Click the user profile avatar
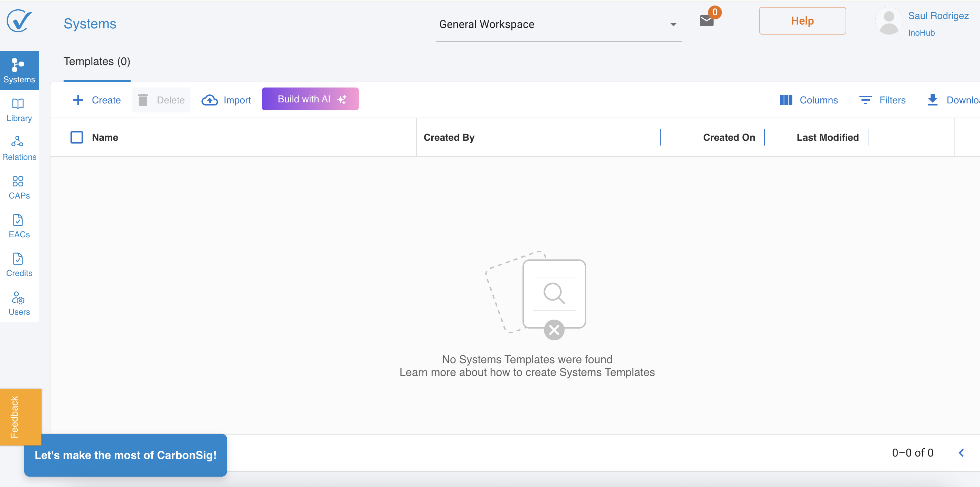Screen dimensions: 980x487 pos(889,21)
